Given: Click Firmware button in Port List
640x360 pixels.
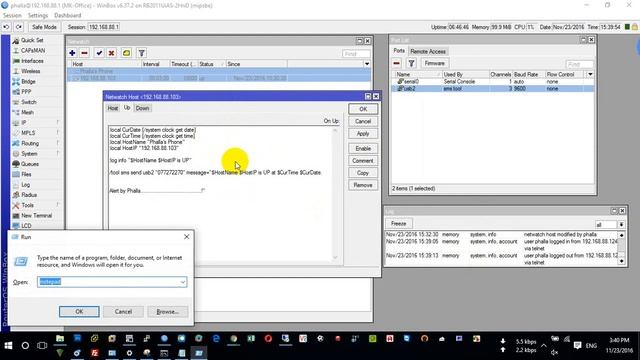Looking at the screenshot, I should 434,64.
